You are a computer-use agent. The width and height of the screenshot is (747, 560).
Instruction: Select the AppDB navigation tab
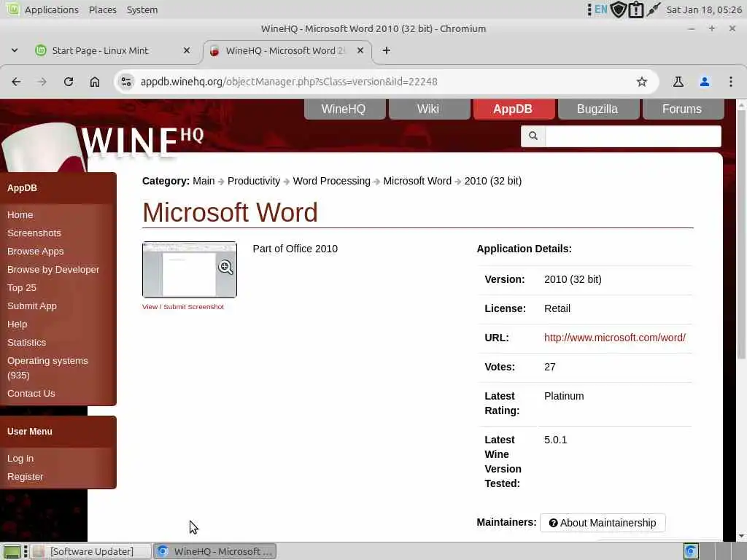click(x=513, y=109)
